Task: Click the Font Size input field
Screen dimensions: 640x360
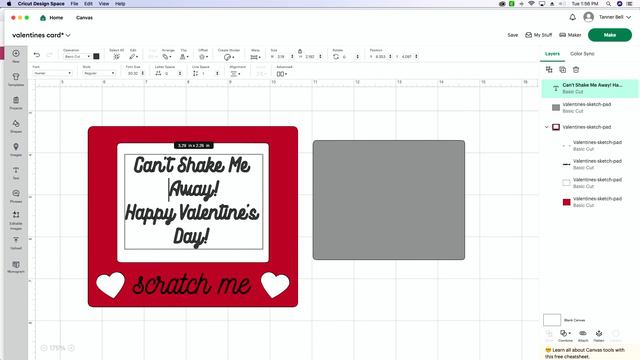Action: click(133, 73)
